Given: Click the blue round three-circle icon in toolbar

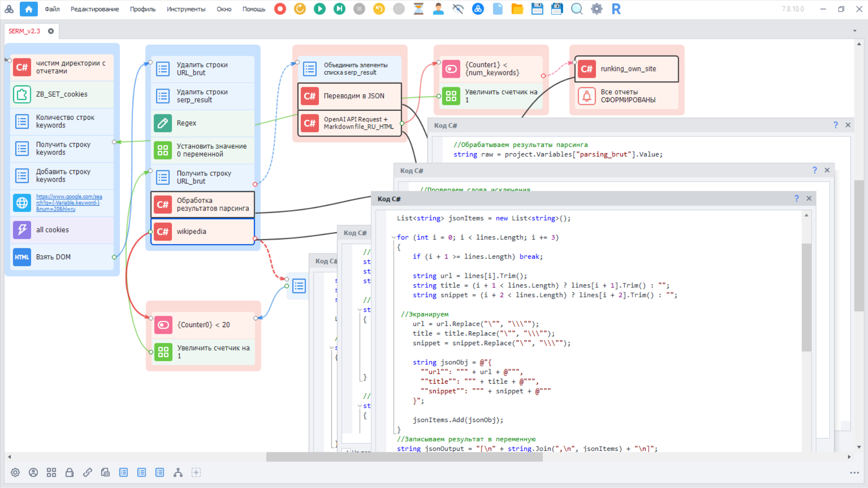Looking at the screenshot, I should point(478,9).
